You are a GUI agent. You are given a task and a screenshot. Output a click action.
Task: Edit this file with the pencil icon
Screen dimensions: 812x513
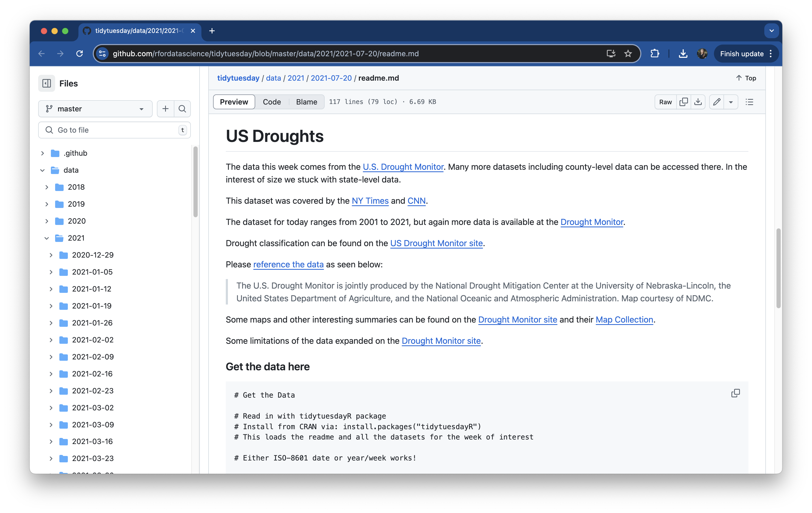click(717, 102)
